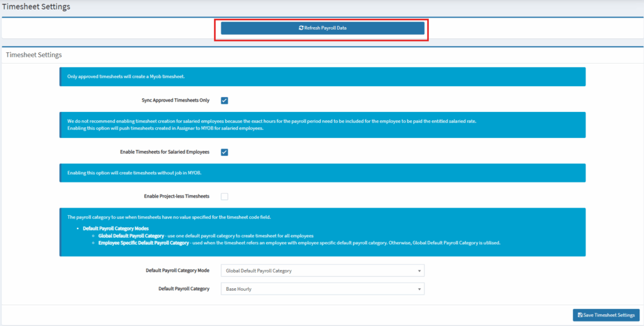Click the Timesheet Settings section panel header
Screen dimensions: 644x326
click(x=33, y=55)
